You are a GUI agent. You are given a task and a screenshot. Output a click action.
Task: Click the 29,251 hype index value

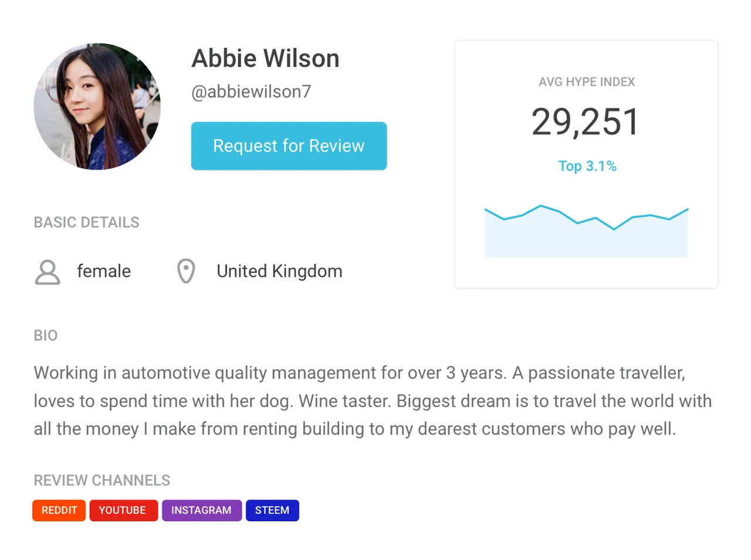click(x=586, y=122)
